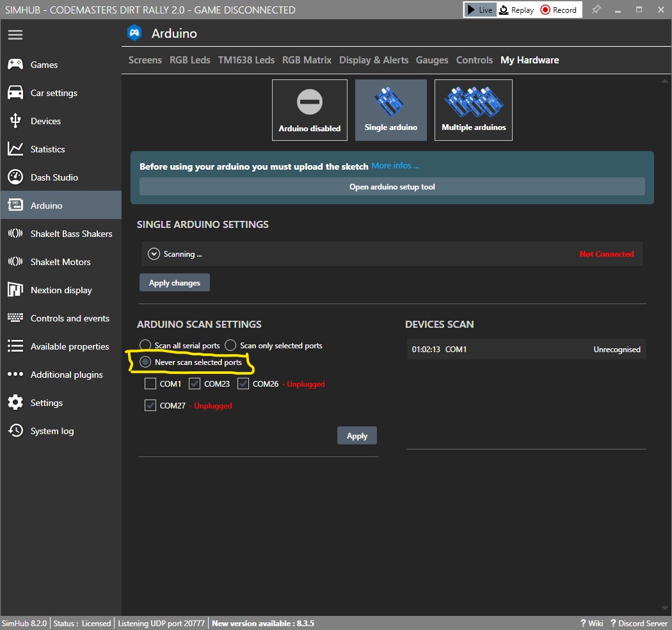Switch to the Screens tab

point(145,60)
